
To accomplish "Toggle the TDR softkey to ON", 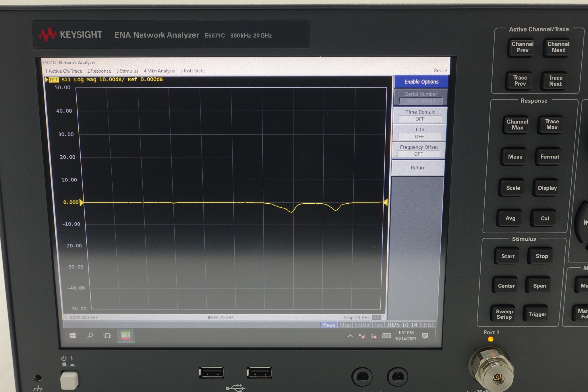I will (x=420, y=133).
